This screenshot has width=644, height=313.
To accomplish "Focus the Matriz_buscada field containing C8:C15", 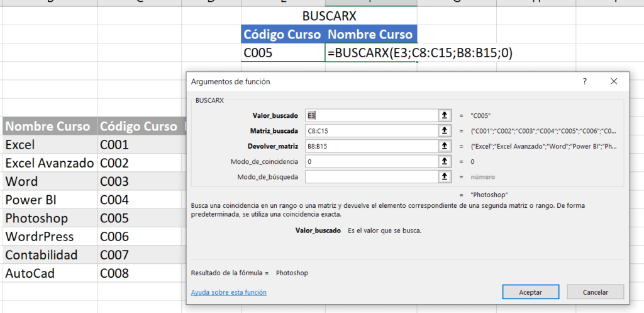I will coord(371,131).
